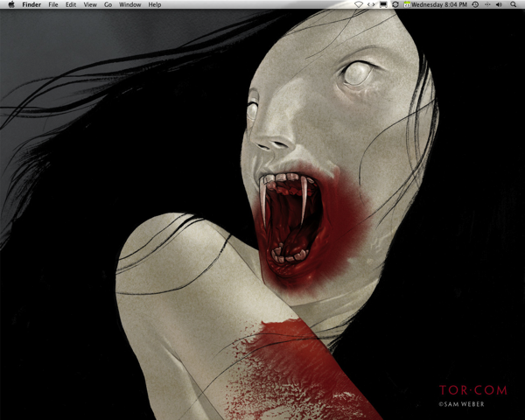Open the Window menu
This screenshot has height=420, width=525.
[x=129, y=4]
